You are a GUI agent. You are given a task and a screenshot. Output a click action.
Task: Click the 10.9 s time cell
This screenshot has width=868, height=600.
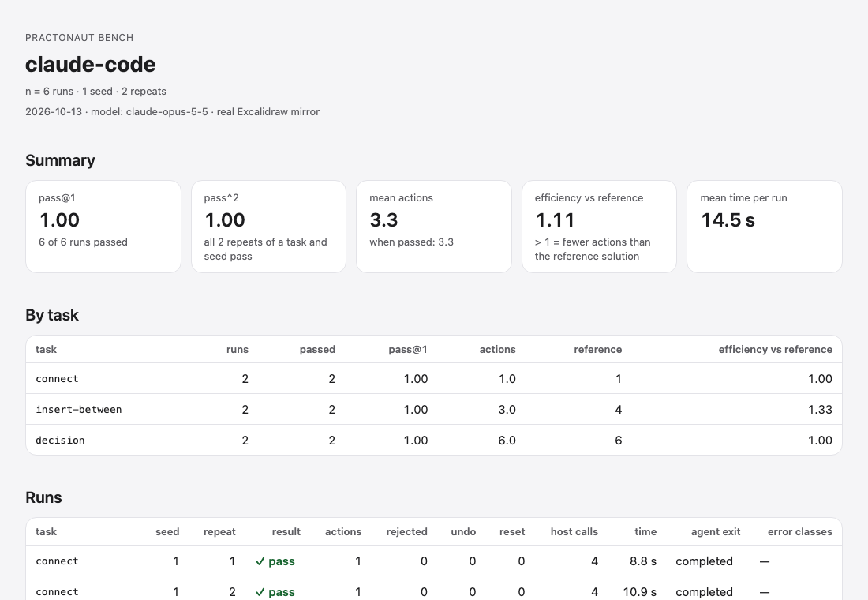639,592
